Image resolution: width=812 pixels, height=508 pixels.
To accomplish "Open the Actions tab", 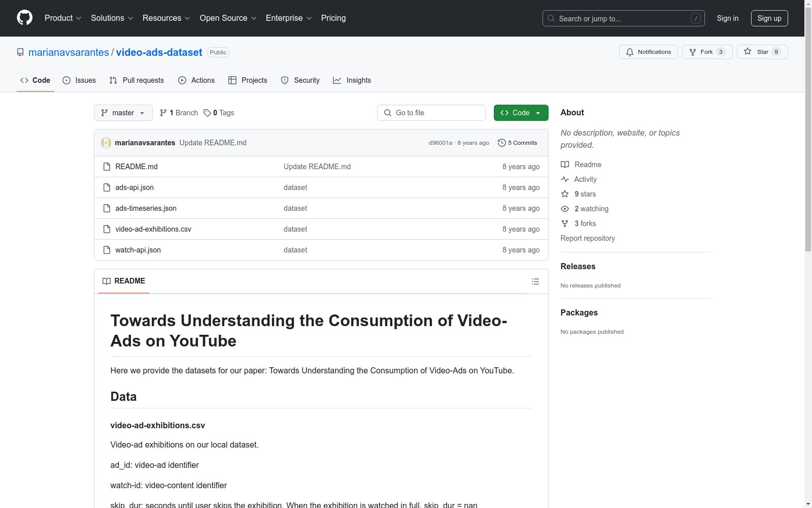I will [x=196, y=80].
